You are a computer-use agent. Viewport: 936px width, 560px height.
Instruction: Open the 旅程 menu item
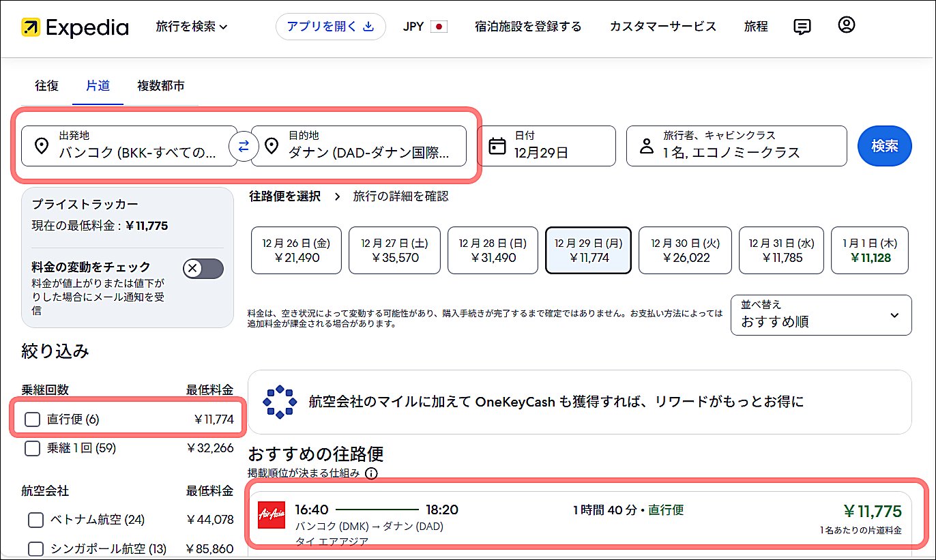click(x=756, y=26)
